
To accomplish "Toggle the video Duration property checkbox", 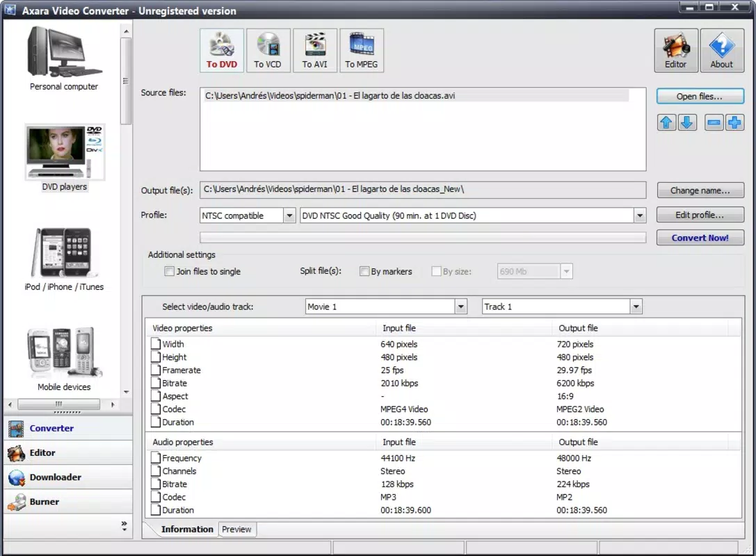I will [156, 422].
